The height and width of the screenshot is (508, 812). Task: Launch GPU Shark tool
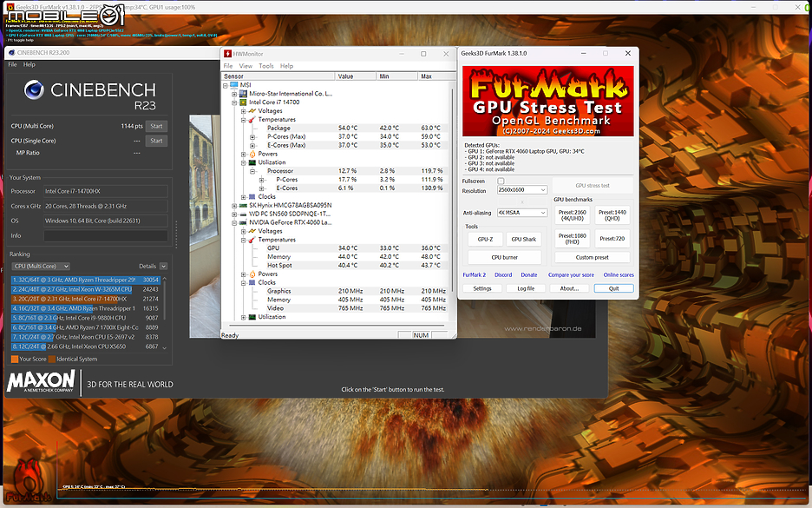524,239
